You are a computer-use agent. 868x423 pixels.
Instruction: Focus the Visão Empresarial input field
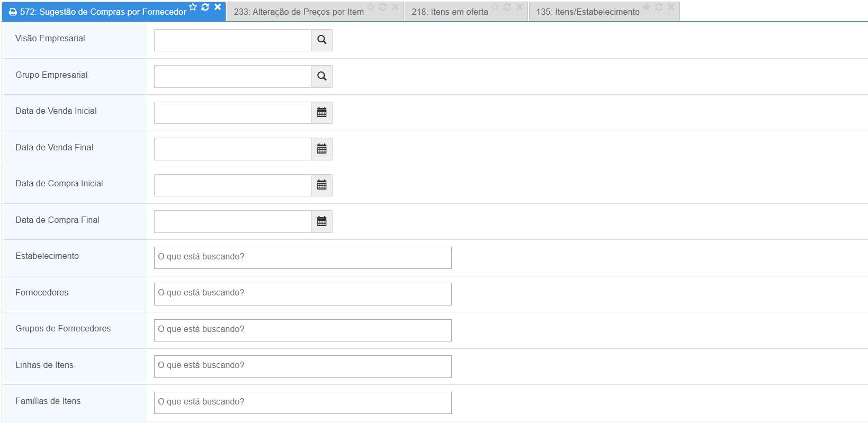tap(232, 40)
